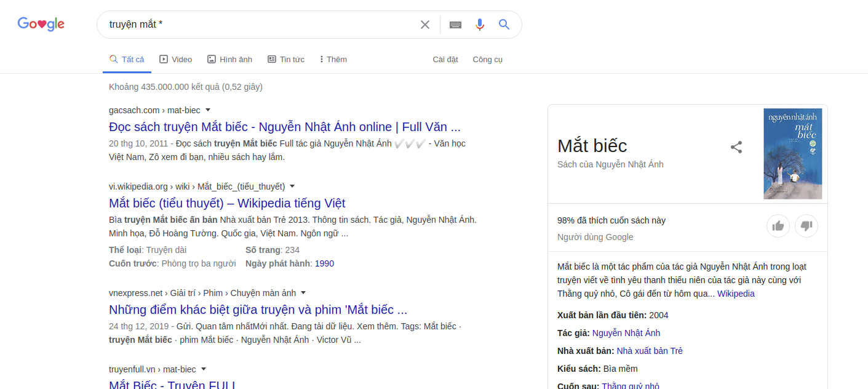Select Cuốn trước: Phòng trọ ba người text
The height and width of the screenshot is (389, 868).
click(172, 263)
